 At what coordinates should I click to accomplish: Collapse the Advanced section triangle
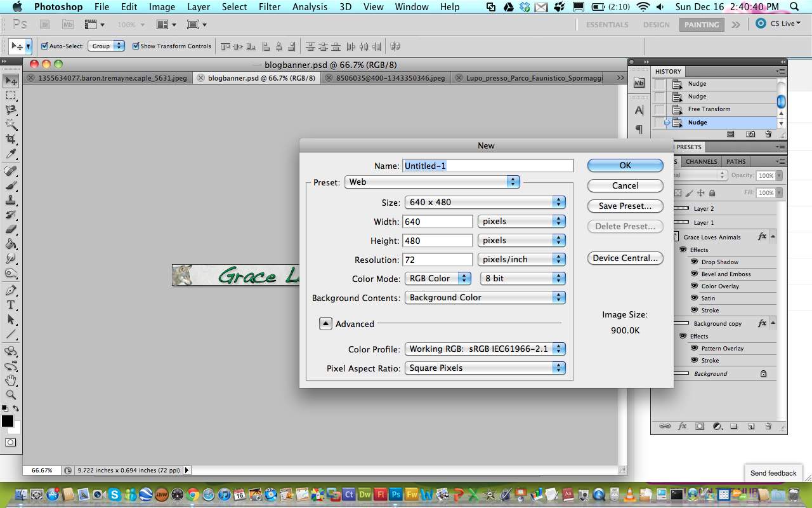[x=325, y=323]
